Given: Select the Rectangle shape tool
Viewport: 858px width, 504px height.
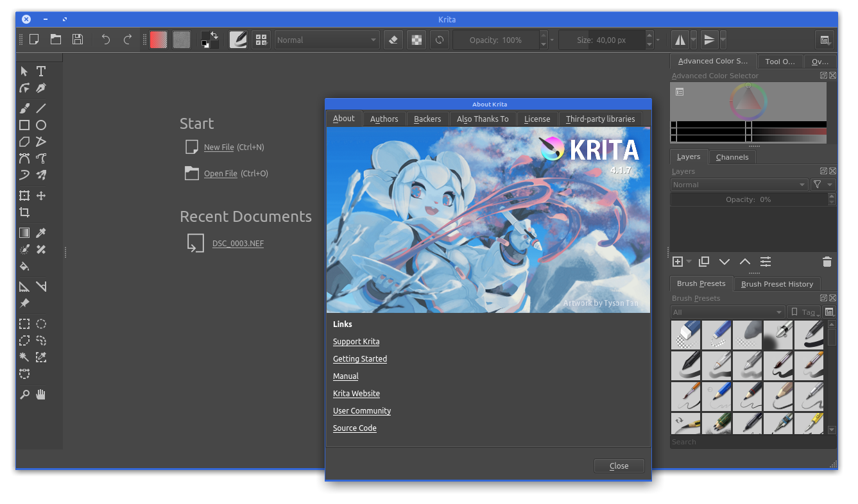Looking at the screenshot, I should point(24,125).
